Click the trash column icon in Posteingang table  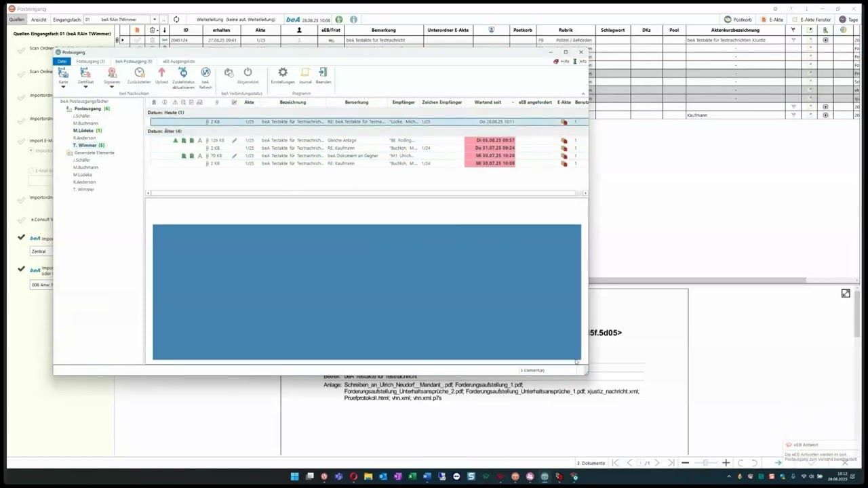click(x=152, y=30)
